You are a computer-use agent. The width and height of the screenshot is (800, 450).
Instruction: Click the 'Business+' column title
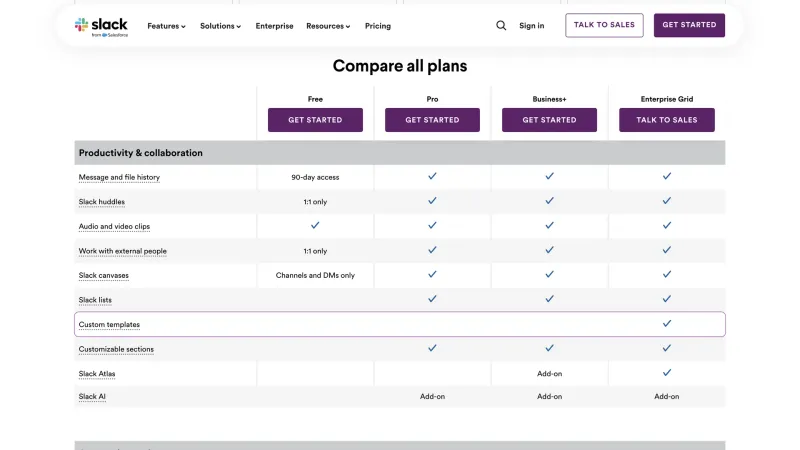549,99
